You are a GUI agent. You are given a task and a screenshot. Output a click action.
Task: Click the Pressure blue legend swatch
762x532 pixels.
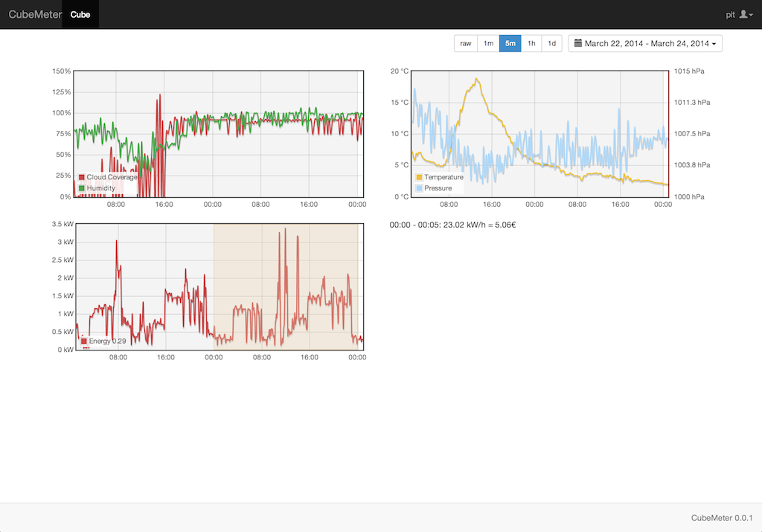pos(419,188)
